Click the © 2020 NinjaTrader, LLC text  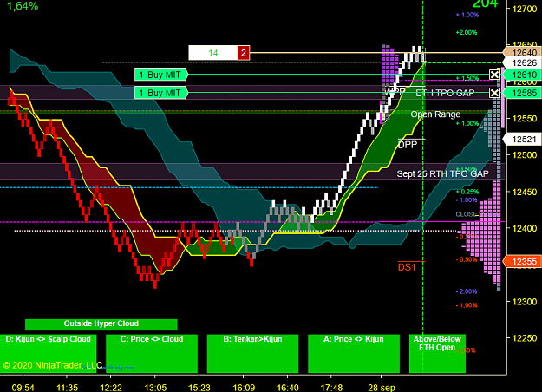tap(53, 365)
